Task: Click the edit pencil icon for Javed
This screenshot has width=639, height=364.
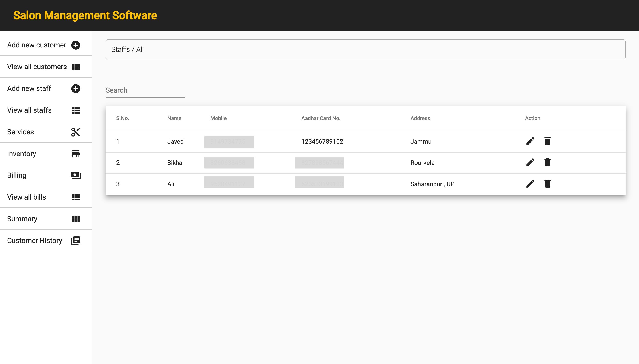Action: pos(530,141)
